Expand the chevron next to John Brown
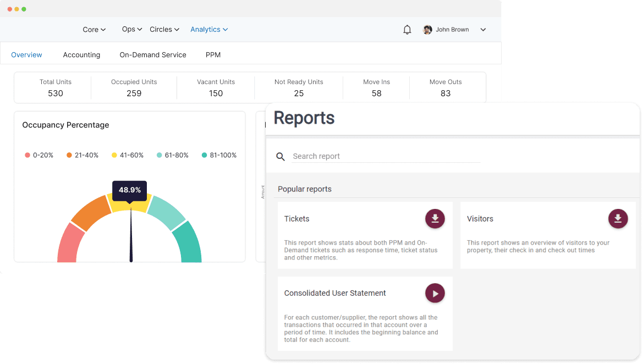Screen dimensions: 643x364 point(483,30)
